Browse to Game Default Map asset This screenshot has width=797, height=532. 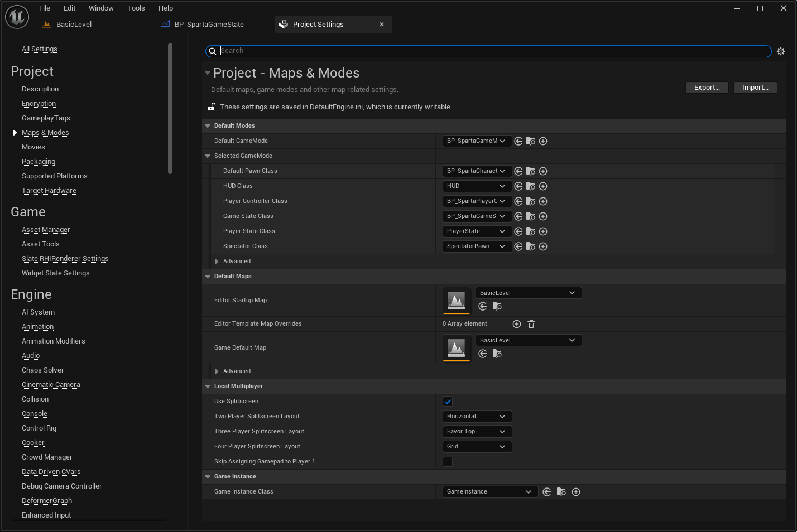497,354
